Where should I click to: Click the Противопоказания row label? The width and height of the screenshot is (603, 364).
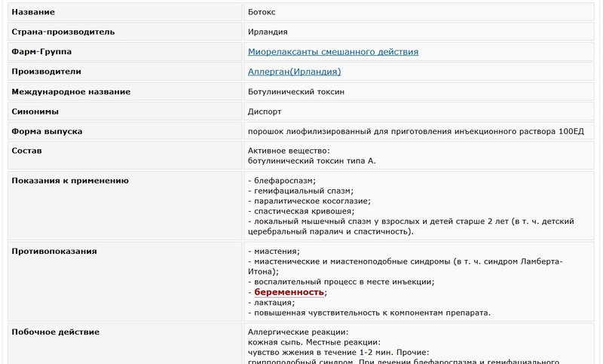[x=54, y=251]
